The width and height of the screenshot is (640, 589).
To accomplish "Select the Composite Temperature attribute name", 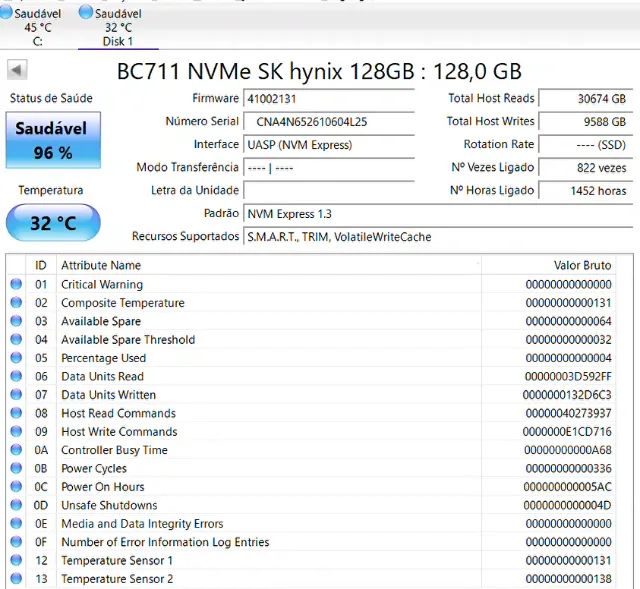I will coord(123,303).
